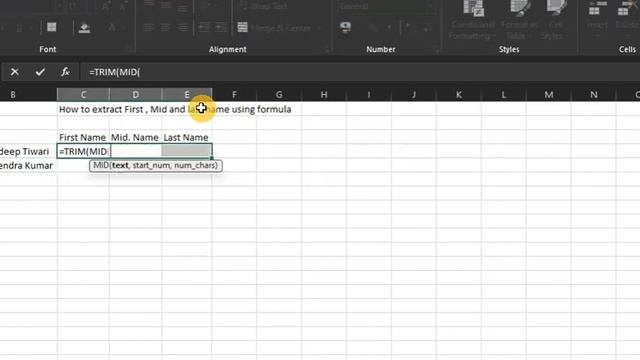Click the 'How to extract First' title cell

pos(83,109)
